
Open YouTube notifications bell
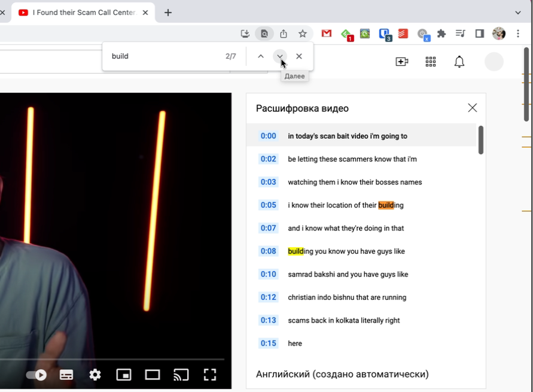459,62
